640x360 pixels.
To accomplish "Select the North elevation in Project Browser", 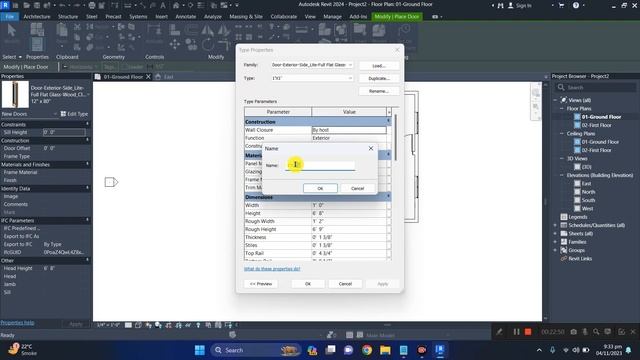I will 588,192.
